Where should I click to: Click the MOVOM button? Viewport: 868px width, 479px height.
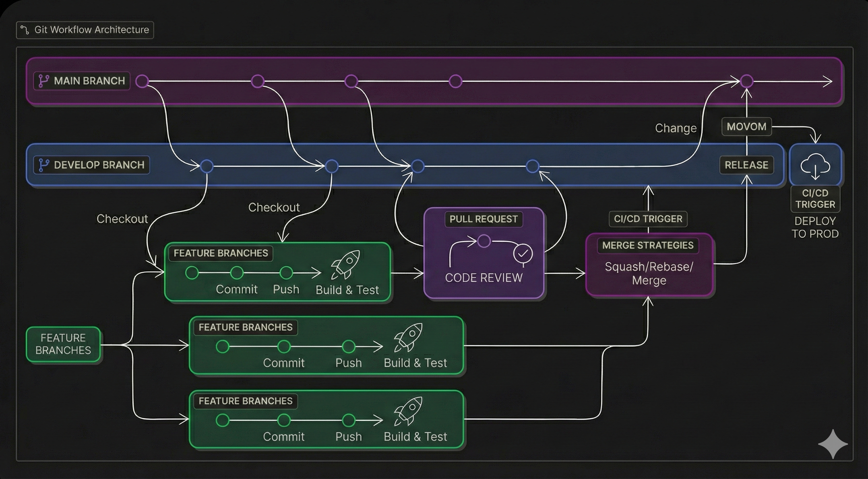(746, 126)
